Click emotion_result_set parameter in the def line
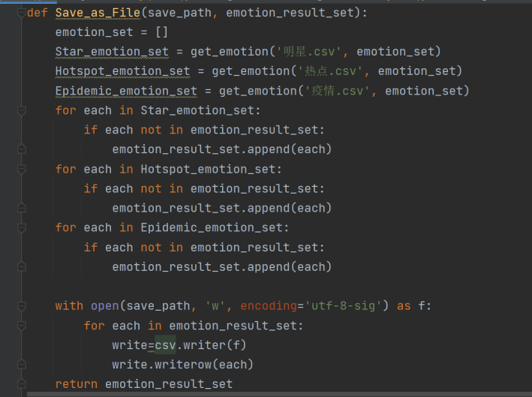Image resolution: width=532 pixels, height=397 pixels. pos(290,13)
